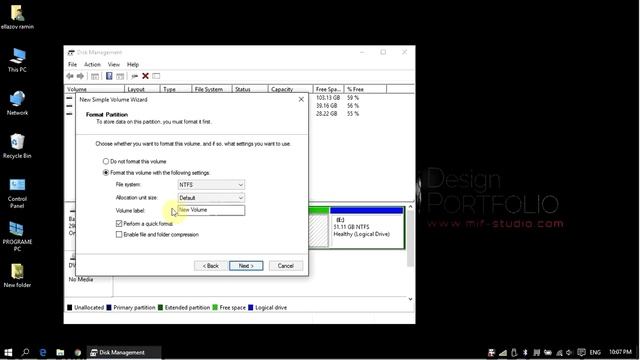Open the ellazov ramin user folder icon
This screenshot has height=360, width=640.
pos(17,17)
